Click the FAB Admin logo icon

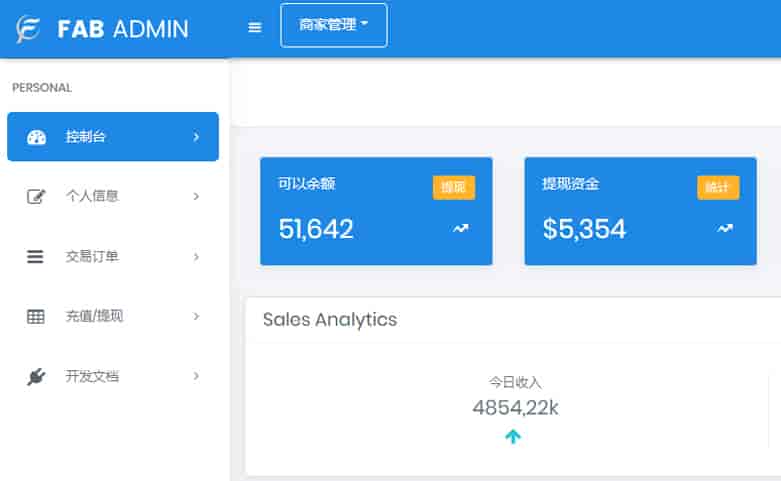point(29,29)
